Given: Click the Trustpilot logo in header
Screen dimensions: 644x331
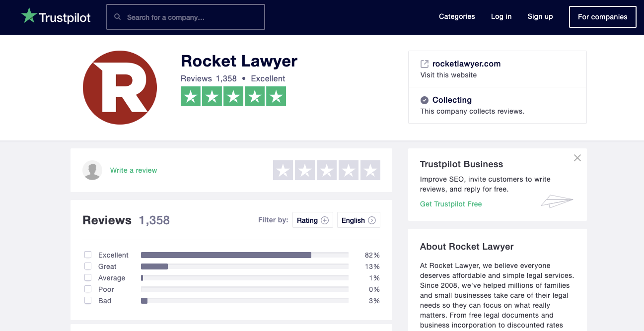Looking at the screenshot, I should pos(56,16).
